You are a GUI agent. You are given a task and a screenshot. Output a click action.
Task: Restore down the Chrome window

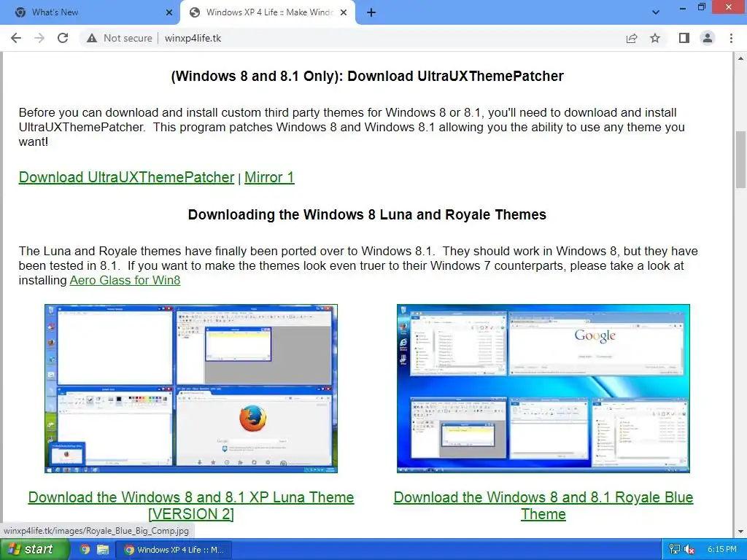click(702, 7)
